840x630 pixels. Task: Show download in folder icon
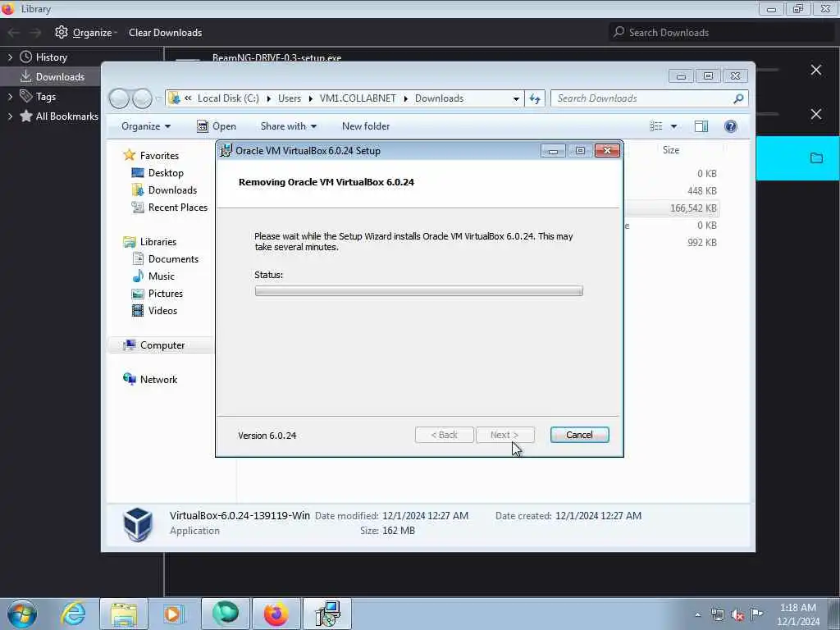tap(816, 158)
